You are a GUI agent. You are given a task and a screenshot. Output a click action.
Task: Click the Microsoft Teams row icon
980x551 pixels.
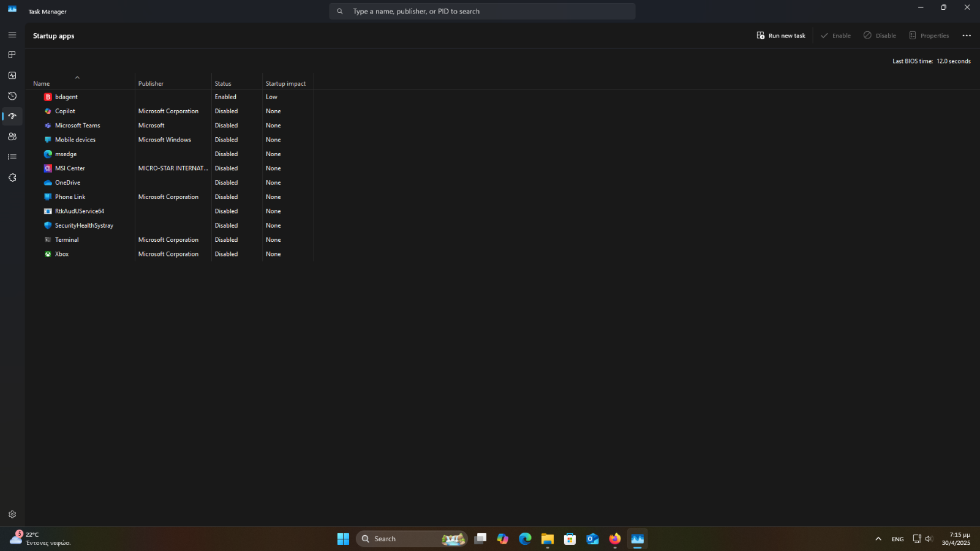pyautogui.click(x=48, y=126)
